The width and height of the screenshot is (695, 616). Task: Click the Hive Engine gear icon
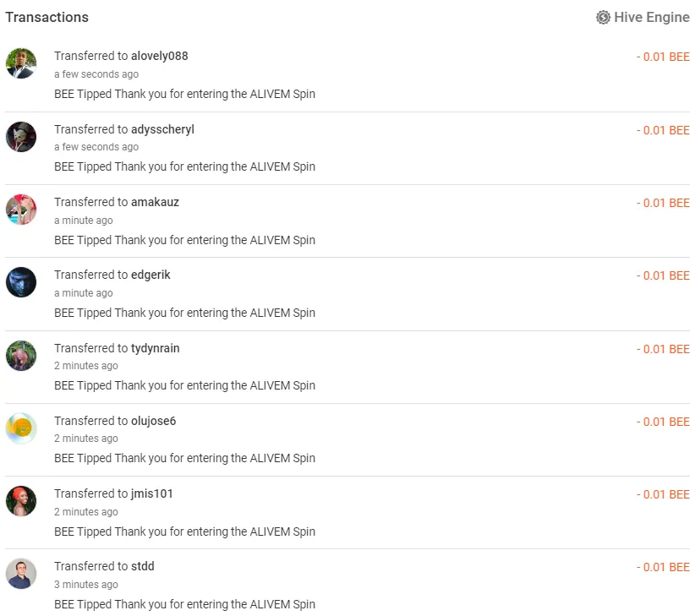coord(603,17)
